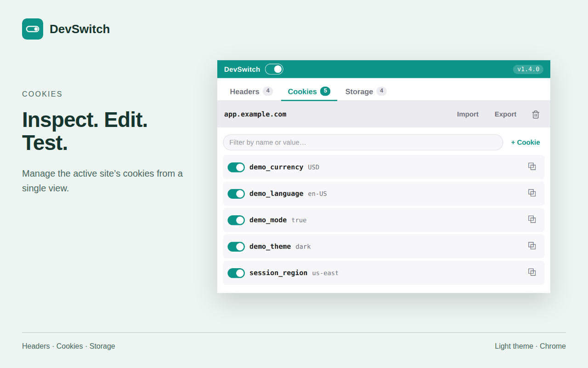Click the us-east cookie value
This screenshot has width=588, height=368.
[325, 273]
